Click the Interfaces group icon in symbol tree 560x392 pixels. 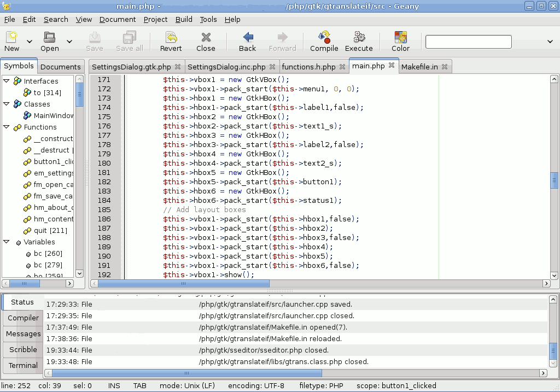tap(17, 81)
